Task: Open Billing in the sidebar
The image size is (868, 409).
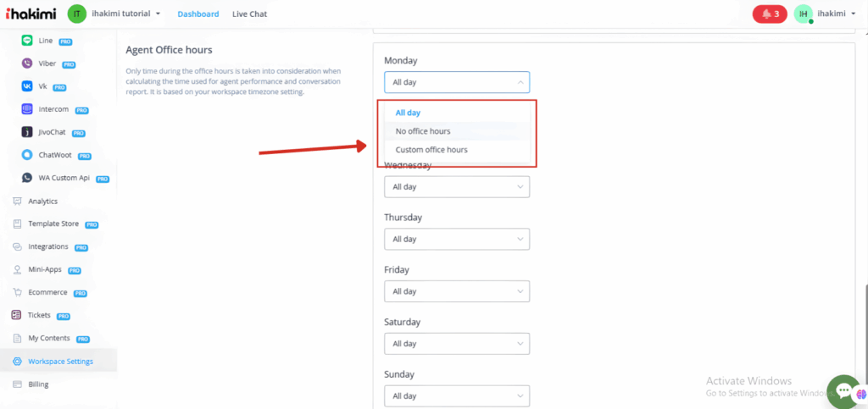Action: coord(38,384)
